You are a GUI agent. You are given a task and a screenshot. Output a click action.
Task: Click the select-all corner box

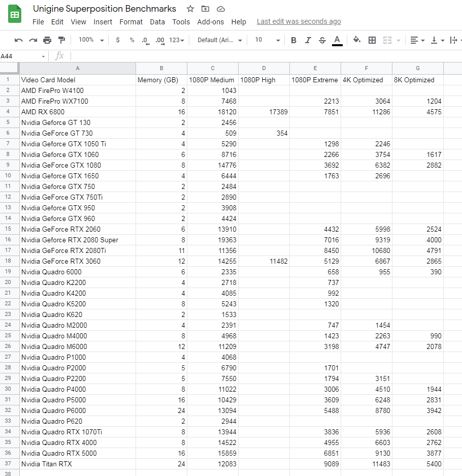tap(10, 68)
